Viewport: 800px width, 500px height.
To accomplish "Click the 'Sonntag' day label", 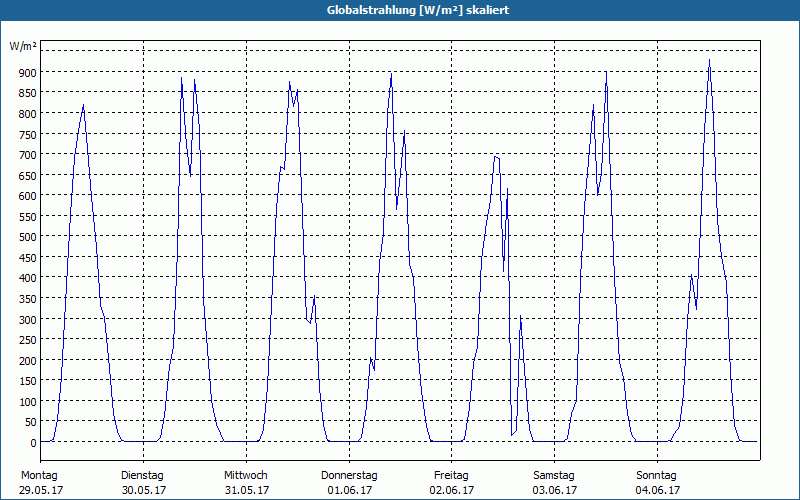I will pos(656,476).
